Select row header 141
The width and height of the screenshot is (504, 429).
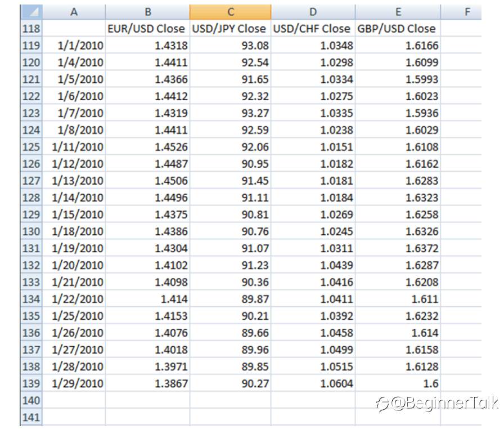pos(31,417)
